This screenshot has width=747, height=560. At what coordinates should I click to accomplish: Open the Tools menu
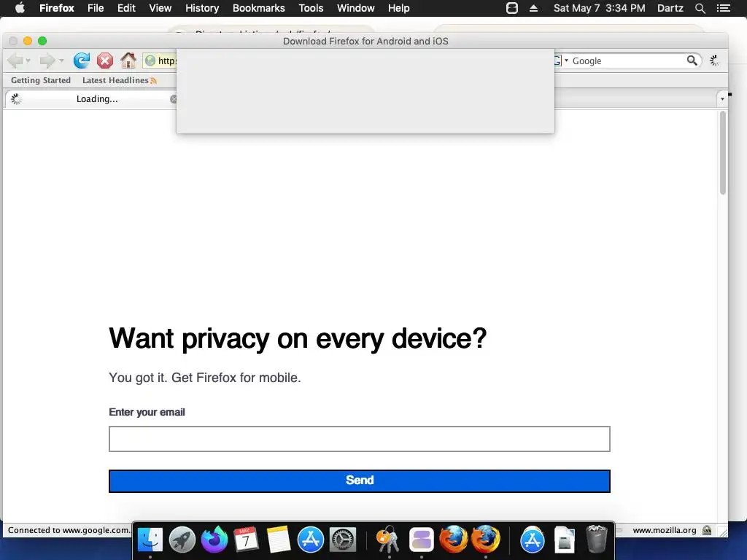(311, 8)
